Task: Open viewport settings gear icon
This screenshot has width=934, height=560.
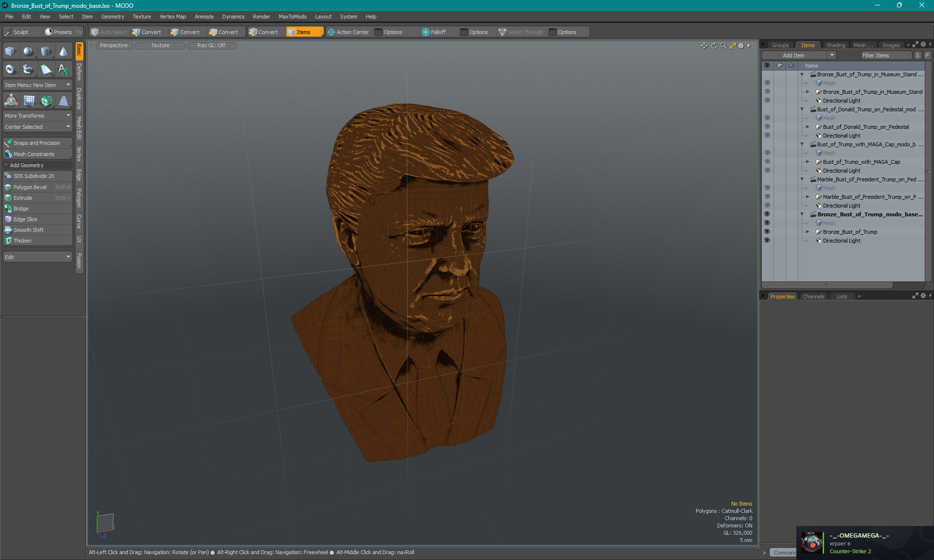Action: click(x=741, y=46)
